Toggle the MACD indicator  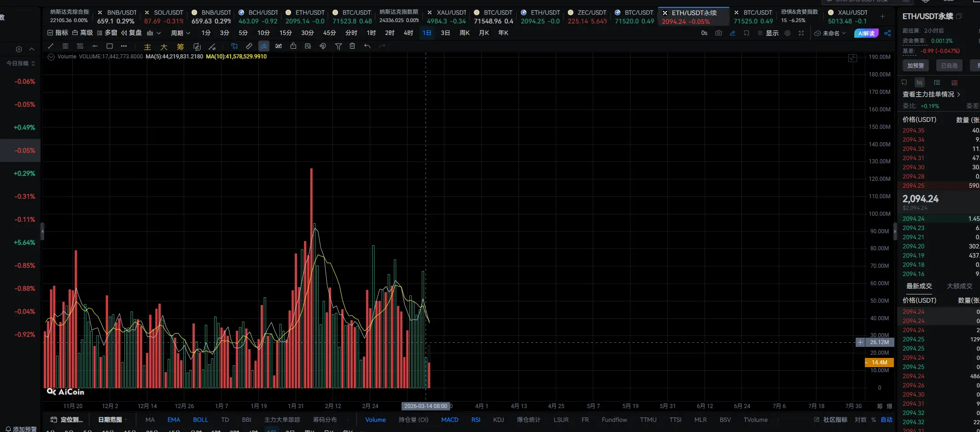[x=449, y=420]
